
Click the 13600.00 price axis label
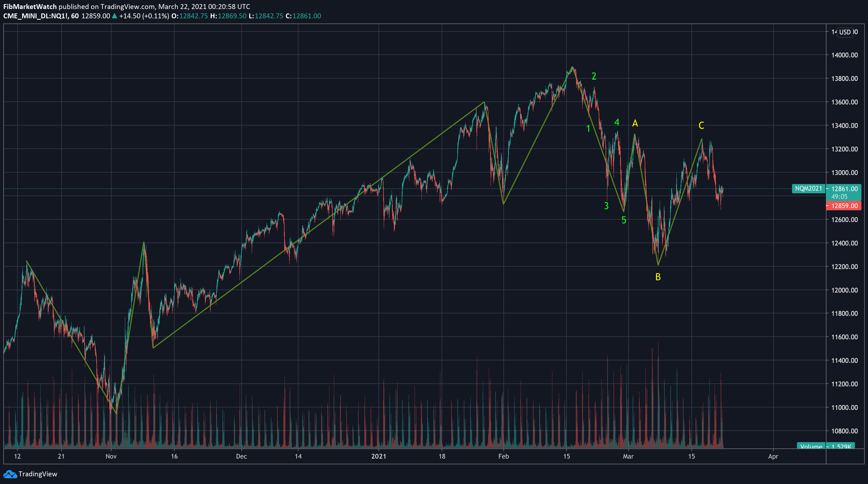pos(844,102)
